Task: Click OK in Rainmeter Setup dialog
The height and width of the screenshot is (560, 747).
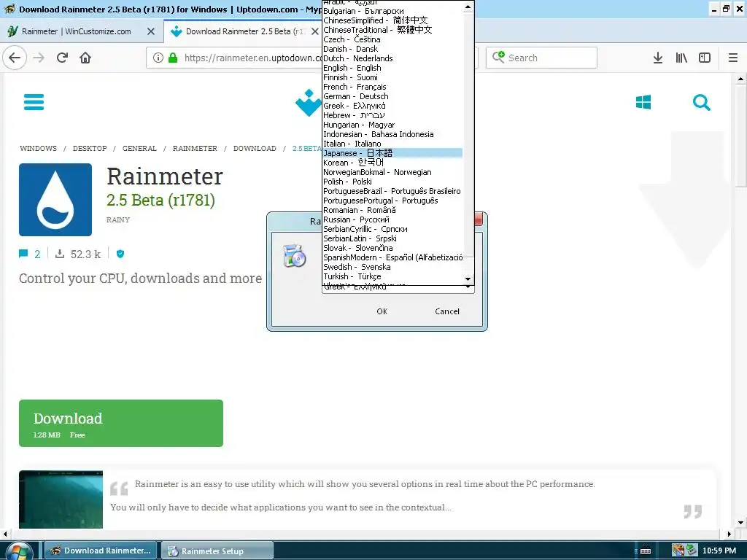Action: click(382, 311)
